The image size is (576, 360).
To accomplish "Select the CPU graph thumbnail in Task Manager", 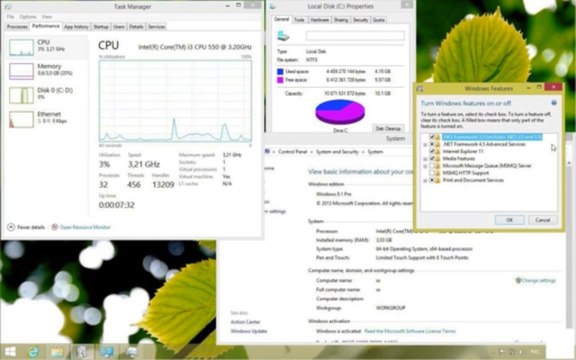I will click(21, 47).
